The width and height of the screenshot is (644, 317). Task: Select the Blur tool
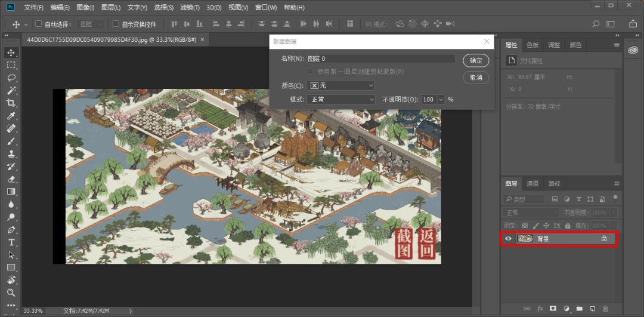(x=11, y=204)
